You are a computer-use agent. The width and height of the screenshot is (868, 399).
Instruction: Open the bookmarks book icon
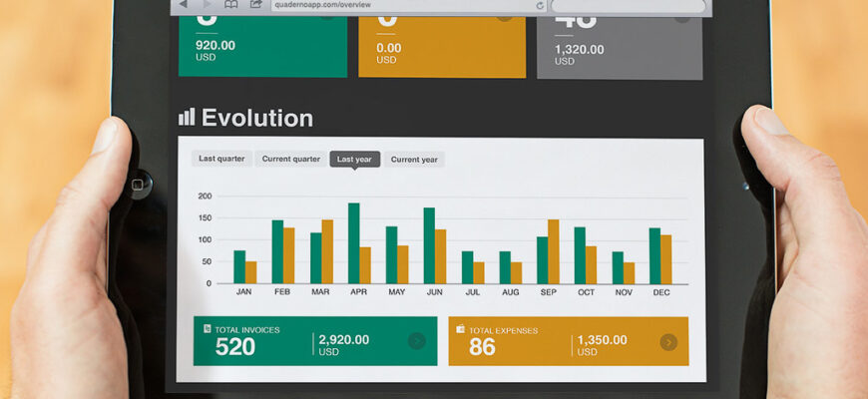click(231, 5)
